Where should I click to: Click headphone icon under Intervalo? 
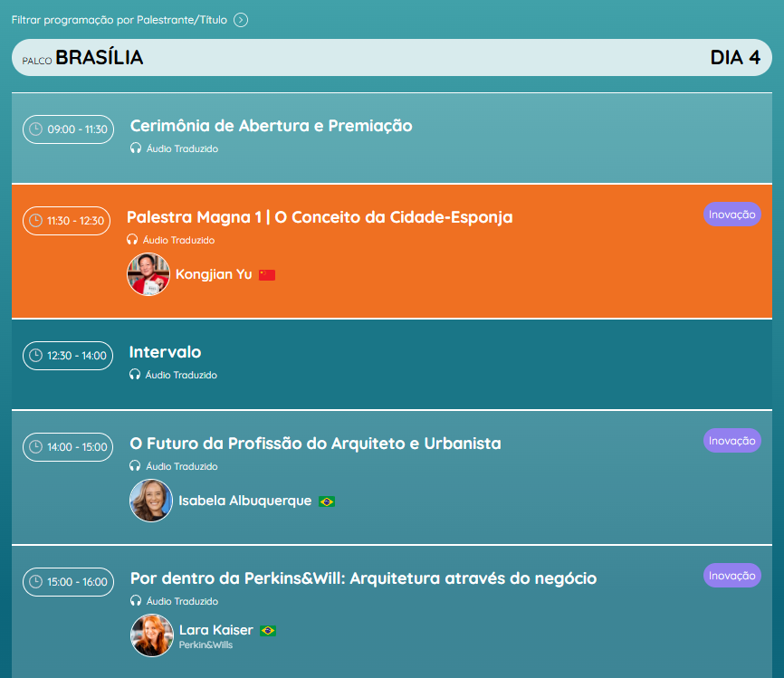coord(135,374)
